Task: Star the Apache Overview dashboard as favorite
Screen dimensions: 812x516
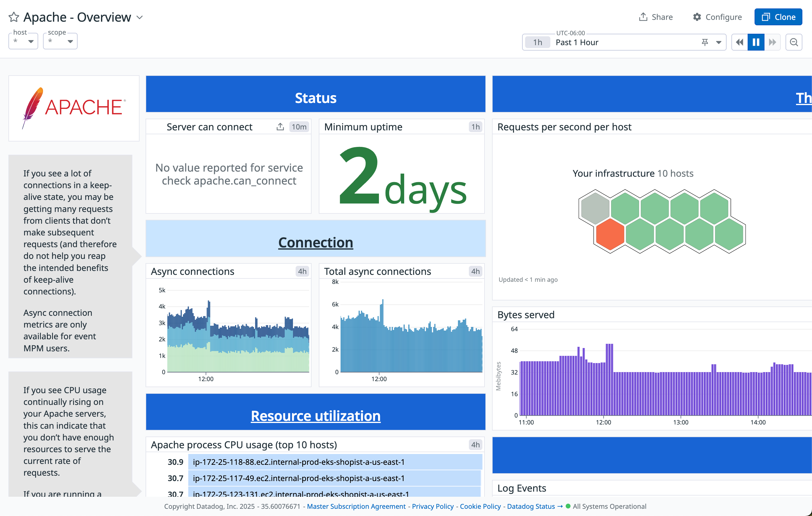Action: pos(14,17)
